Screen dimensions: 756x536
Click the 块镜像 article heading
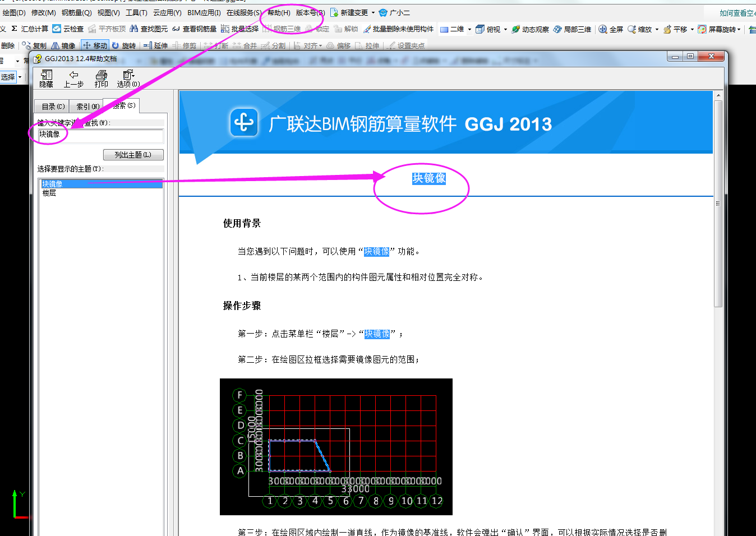(x=429, y=178)
